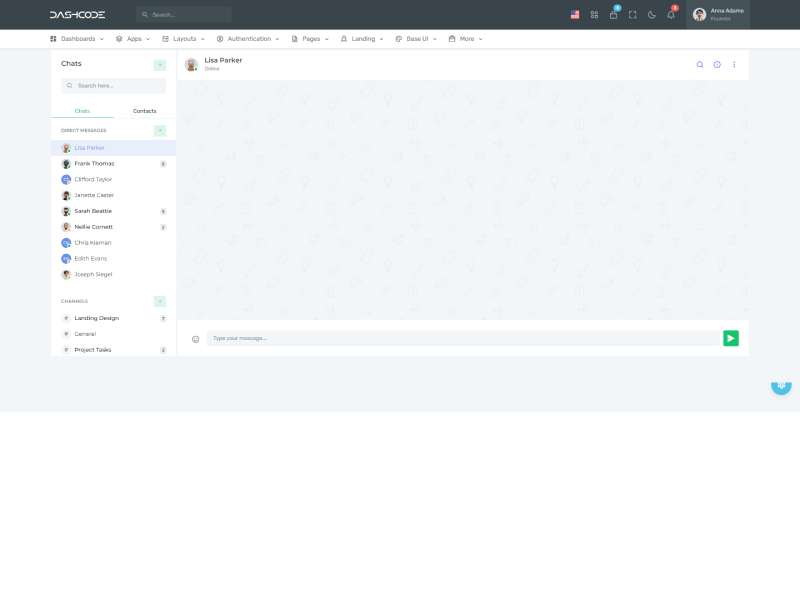Open the three-dot chat options menu

(734, 64)
